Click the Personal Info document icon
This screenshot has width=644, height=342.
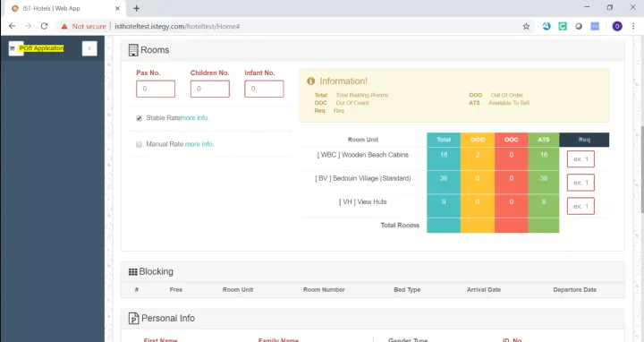pos(133,318)
